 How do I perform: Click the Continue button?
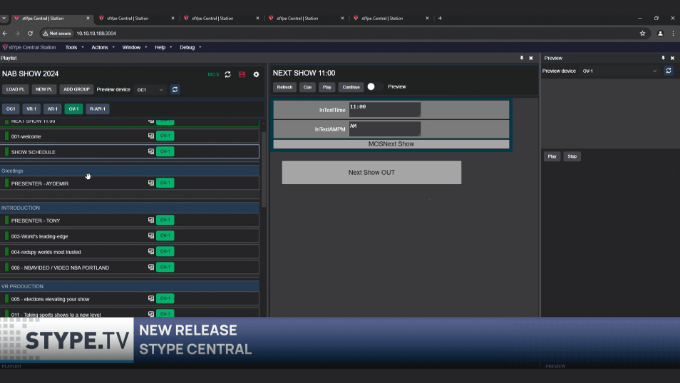point(351,87)
